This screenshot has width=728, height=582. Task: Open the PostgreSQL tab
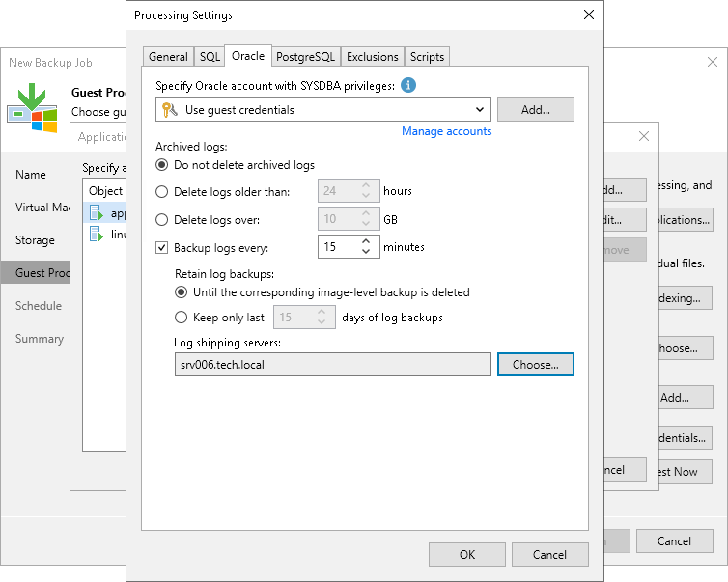(x=305, y=57)
